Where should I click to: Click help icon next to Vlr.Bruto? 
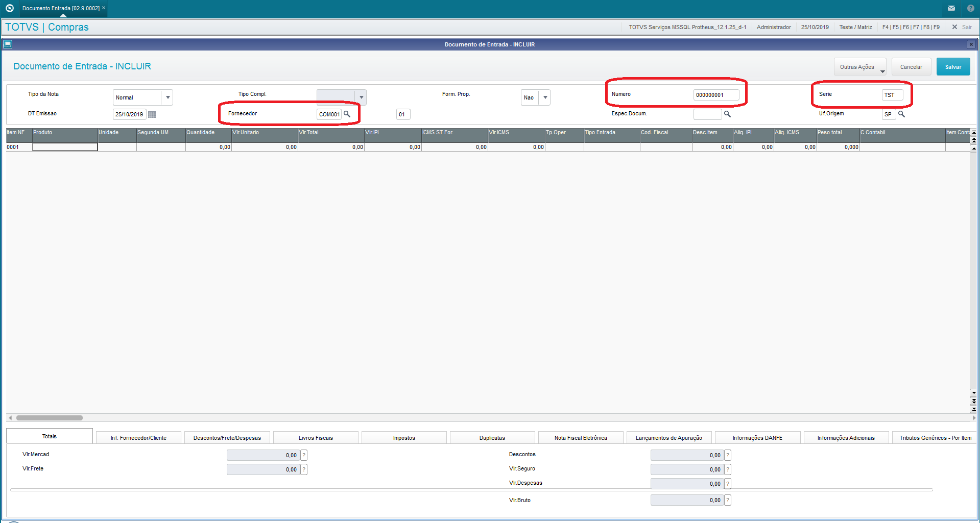point(728,500)
